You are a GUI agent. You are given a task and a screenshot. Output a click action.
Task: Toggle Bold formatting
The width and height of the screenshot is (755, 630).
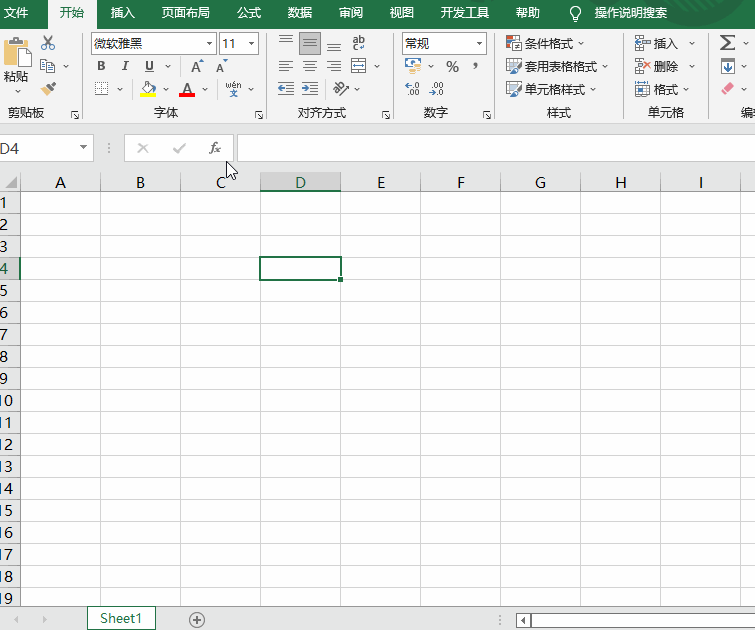(101, 66)
